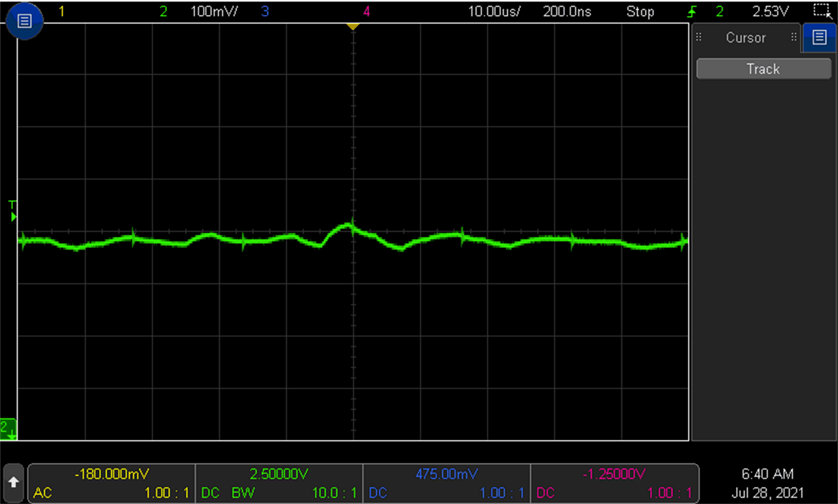
Task: Click the green trigger slope icon
Action: pos(692,11)
